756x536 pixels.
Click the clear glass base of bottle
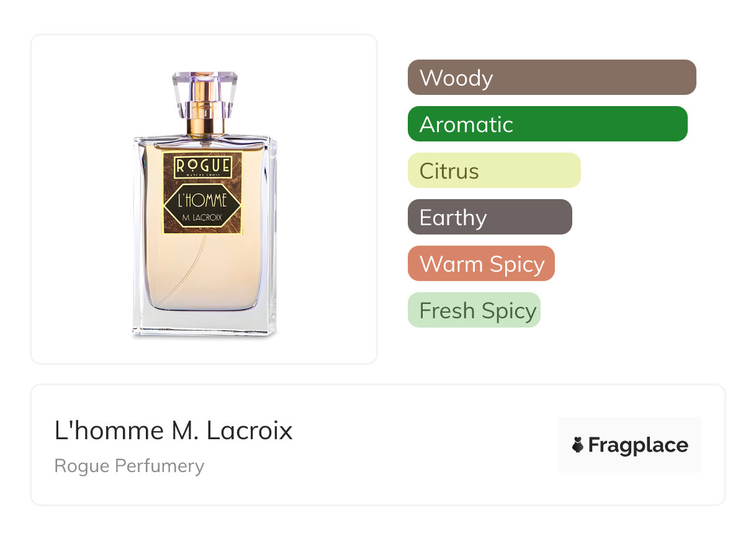coord(204,323)
